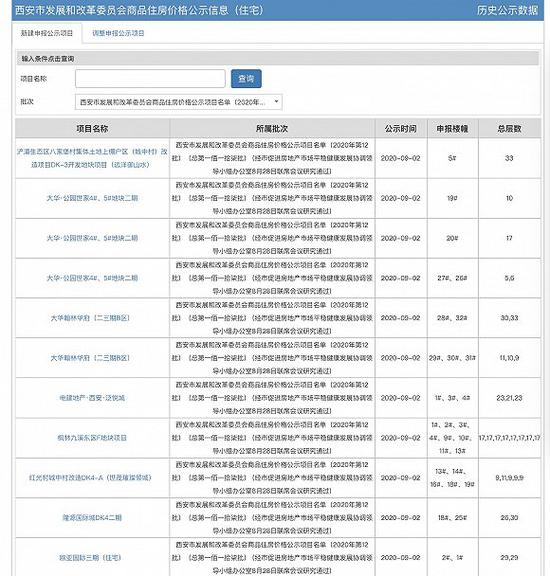Image resolution: width=550 pixels, height=576 pixels.
Task: Select the 1#、3#、4# building cell
Action: click(x=452, y=398)
